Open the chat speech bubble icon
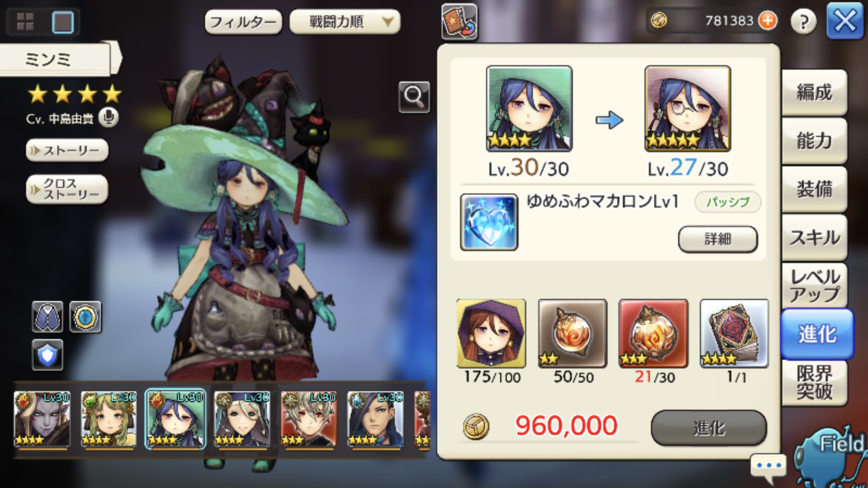 click(x=768, y=467)
